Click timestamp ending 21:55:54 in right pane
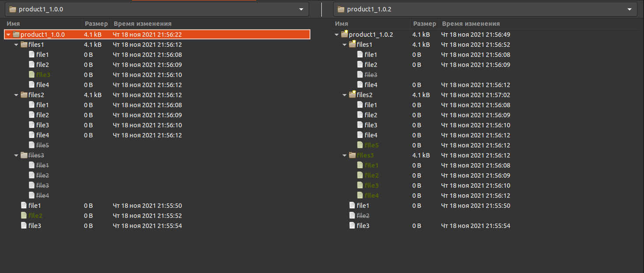The height and width of the screenshot is (273, 644). click(x=476, y=226)
